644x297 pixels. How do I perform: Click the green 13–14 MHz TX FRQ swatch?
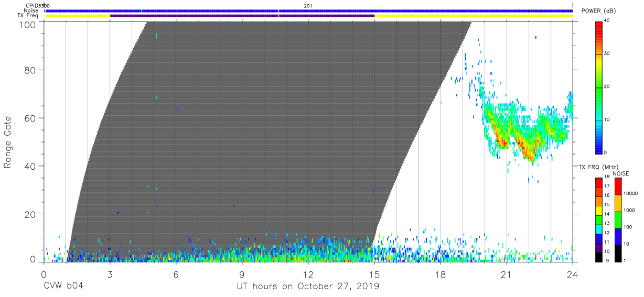tap(599, 220)
